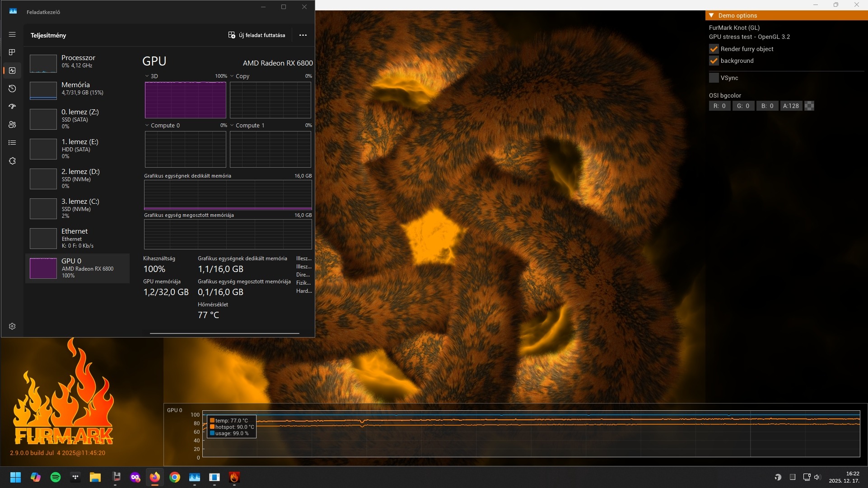868x488 pixels.
Task: Open the Users sidebar icon
Action: click(12, 125)
